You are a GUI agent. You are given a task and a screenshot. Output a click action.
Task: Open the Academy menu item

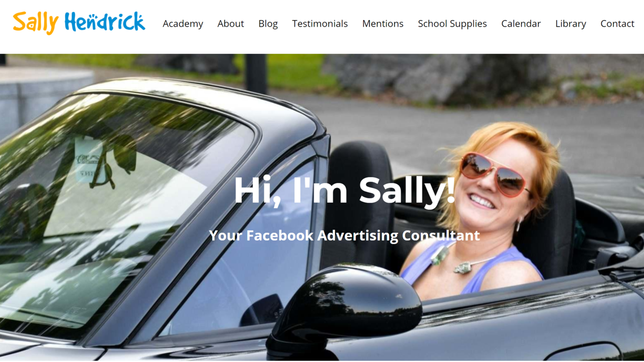[183, 24]
